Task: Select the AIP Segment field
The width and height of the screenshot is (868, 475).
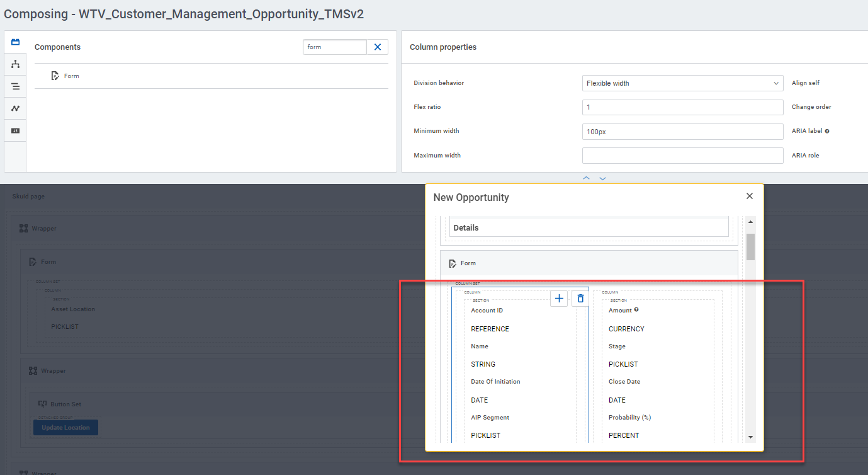Action: coord(490,418)
